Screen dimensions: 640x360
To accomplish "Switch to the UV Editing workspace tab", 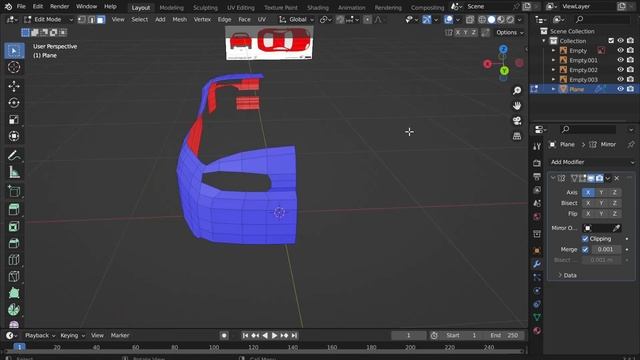I will click(x=240, y=7).
